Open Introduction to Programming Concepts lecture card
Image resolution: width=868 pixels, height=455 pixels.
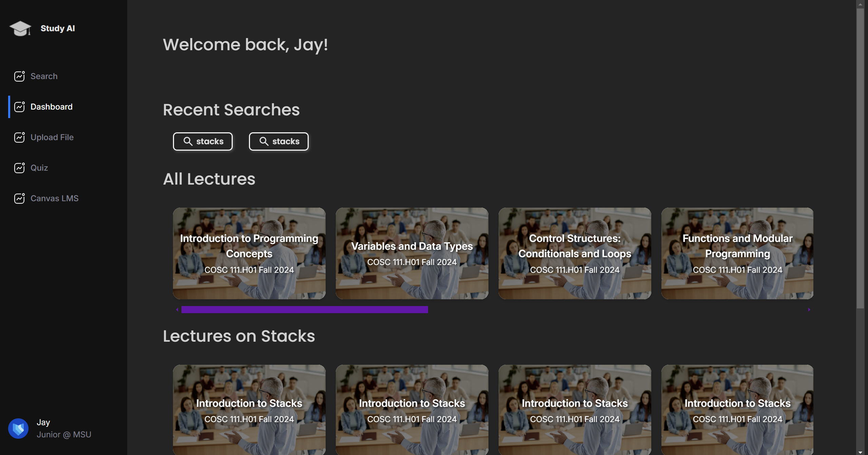click(x=249, y=253)
